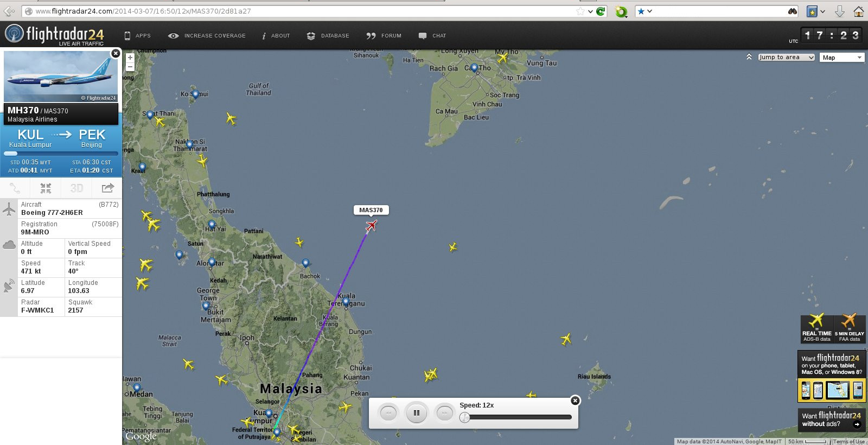The height and width of the screenshot is (445, 868).
Task: Expand the bookmarks dropdown arrow
Action: [x=822, y=11]
